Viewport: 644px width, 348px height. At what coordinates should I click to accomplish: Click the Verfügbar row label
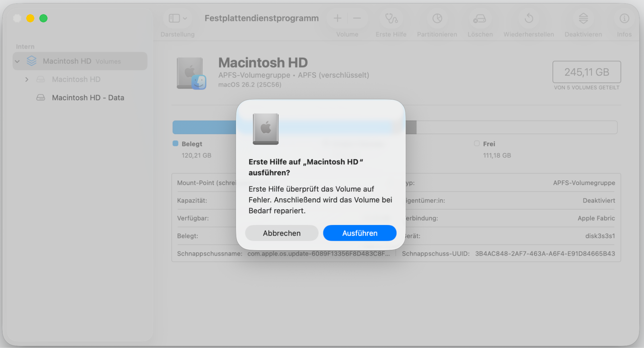coord(193,218)
